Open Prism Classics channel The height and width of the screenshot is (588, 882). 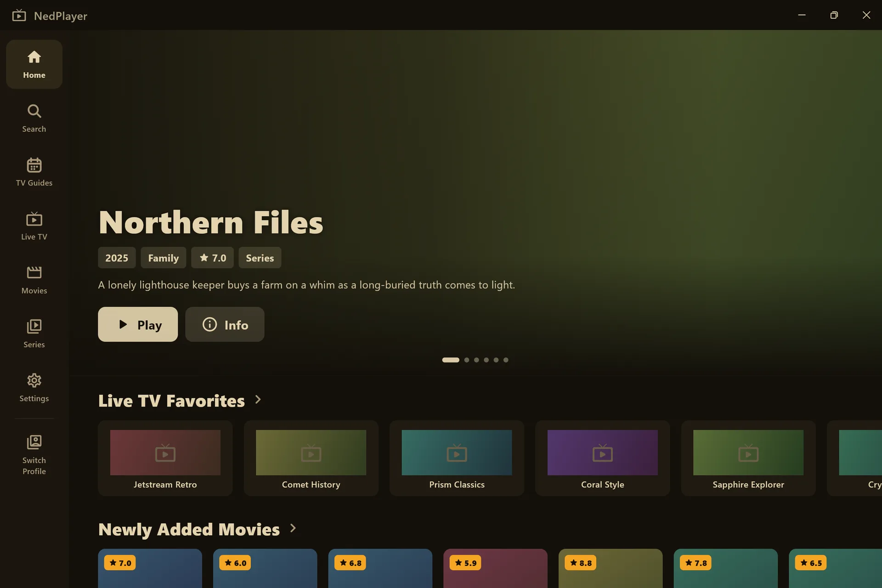click(457, 458)
